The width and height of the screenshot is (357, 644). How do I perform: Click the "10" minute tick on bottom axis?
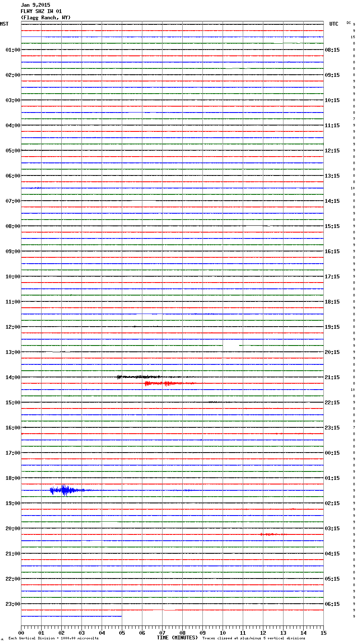223,633
